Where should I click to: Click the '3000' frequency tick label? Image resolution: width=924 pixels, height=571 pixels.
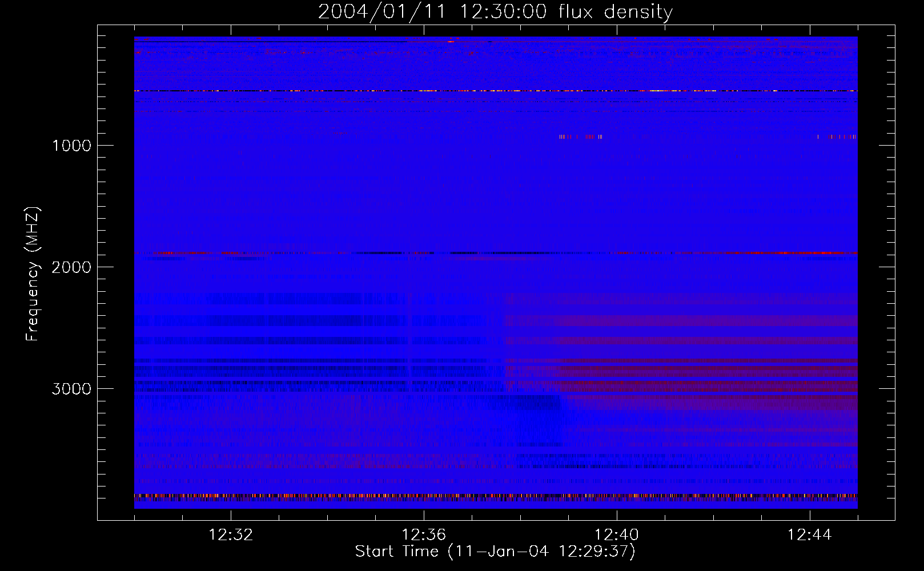[x=71, y=389]
